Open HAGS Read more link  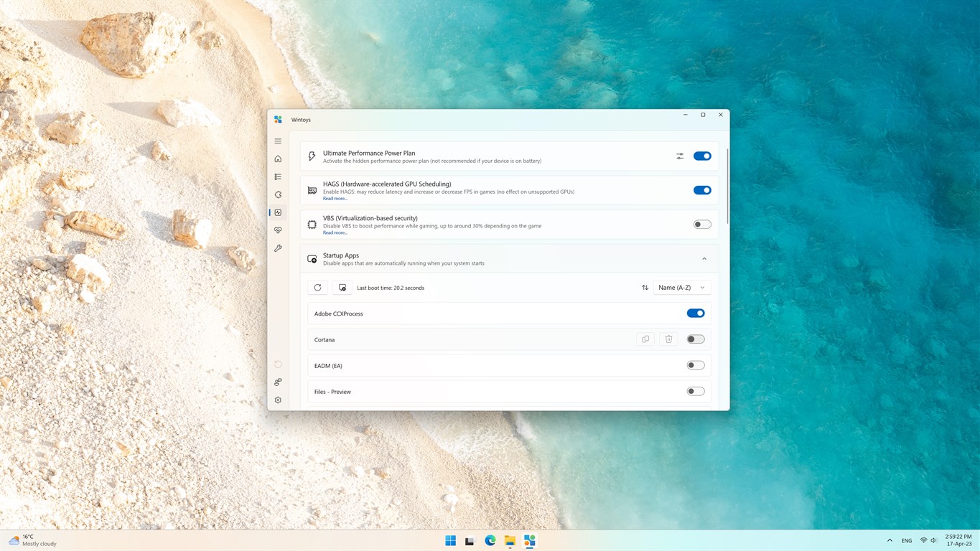[x=335, y=199]
